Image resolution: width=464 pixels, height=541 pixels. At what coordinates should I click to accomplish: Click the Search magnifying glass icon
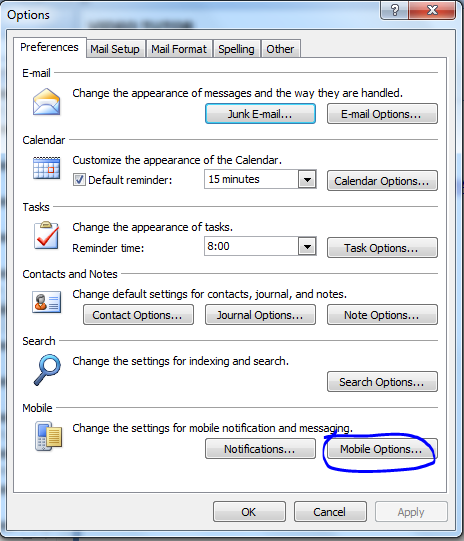(47, 370)
